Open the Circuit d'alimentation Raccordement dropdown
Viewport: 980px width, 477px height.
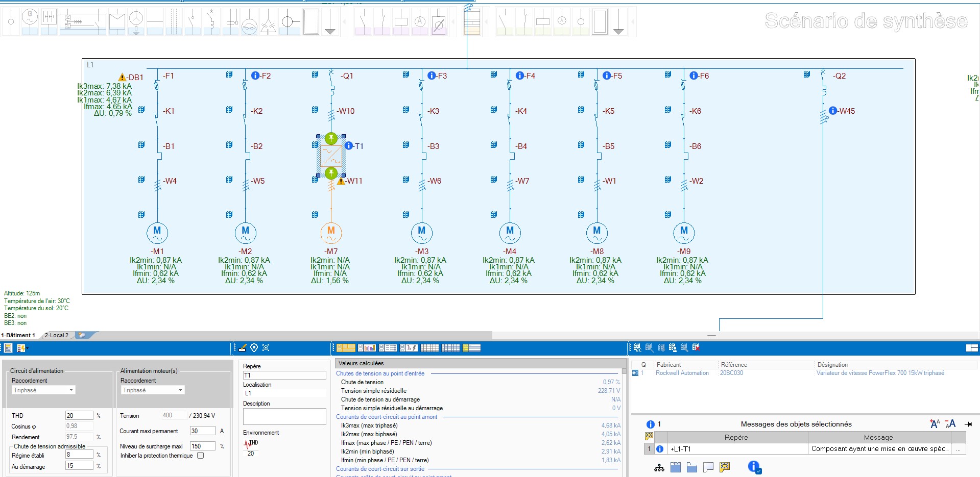click(x=43, y=390)
